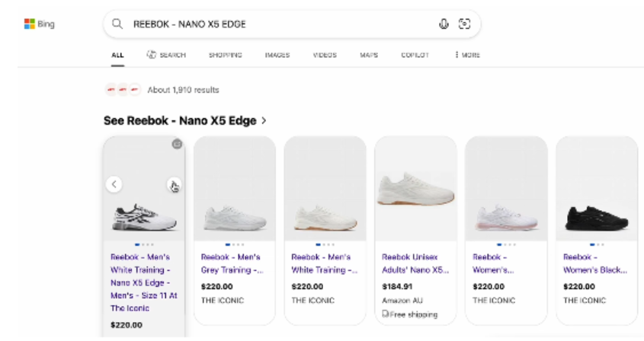Start voice search with the microphone icon
This screenshot has height=341, width=644.
[x=444, y=24]
